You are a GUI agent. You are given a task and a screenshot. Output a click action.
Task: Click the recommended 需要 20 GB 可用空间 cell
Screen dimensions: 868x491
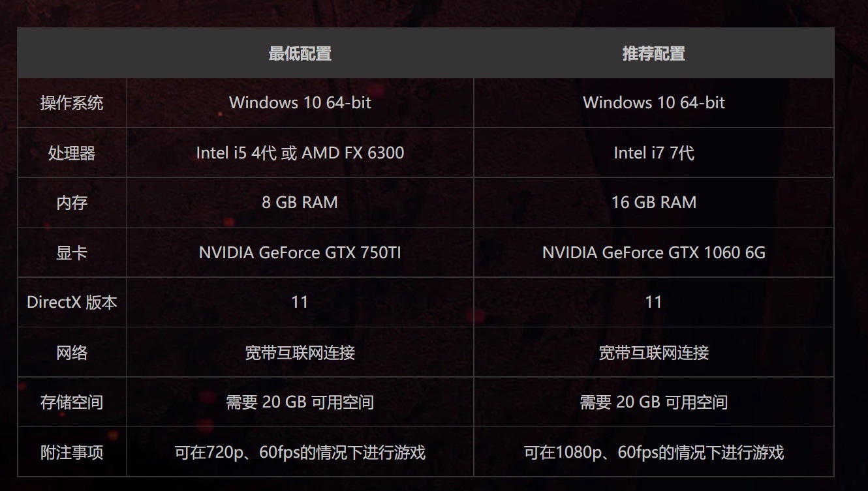click(x=654, y=402)
